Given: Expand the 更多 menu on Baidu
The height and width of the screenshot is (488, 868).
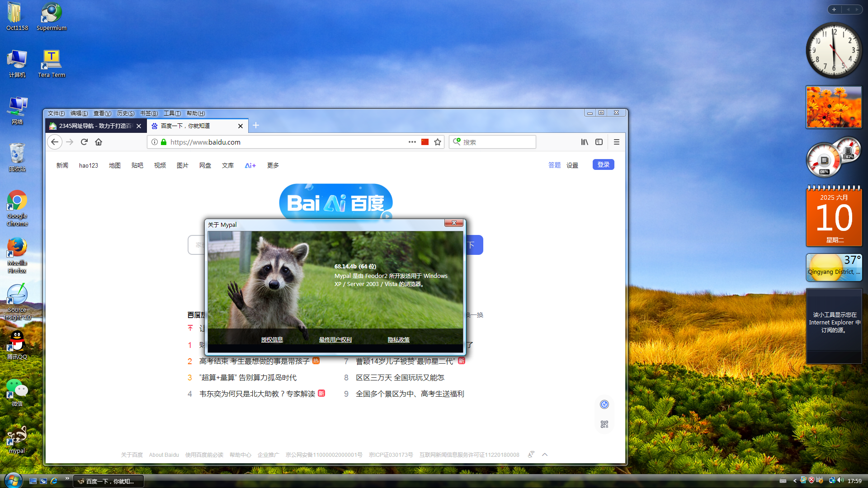Looking at the screenshot, I should click(x=273, y=165).
